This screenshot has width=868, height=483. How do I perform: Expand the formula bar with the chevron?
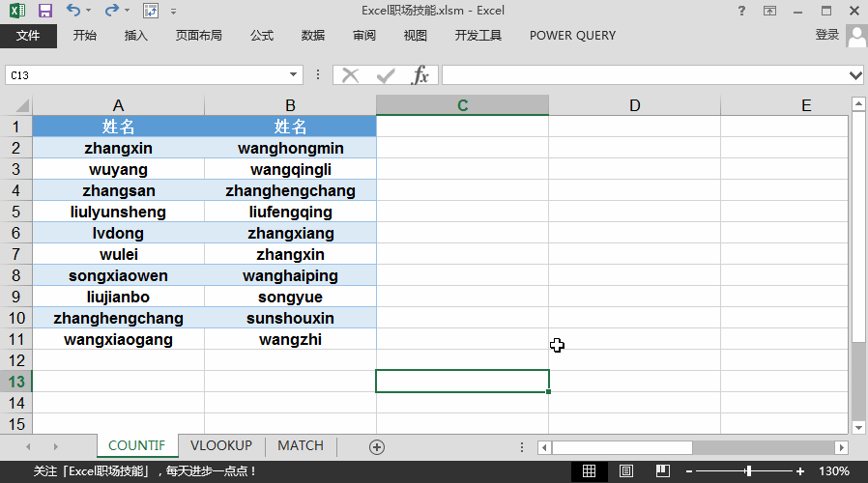(855, 74)
